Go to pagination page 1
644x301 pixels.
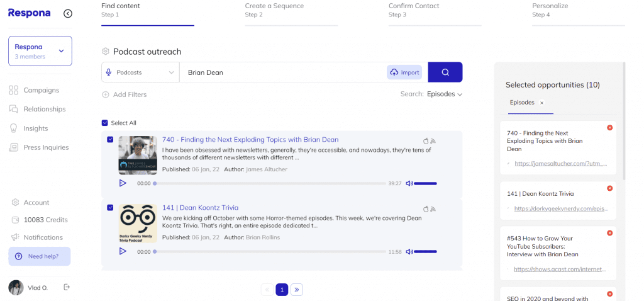click(x=282, y=290)
